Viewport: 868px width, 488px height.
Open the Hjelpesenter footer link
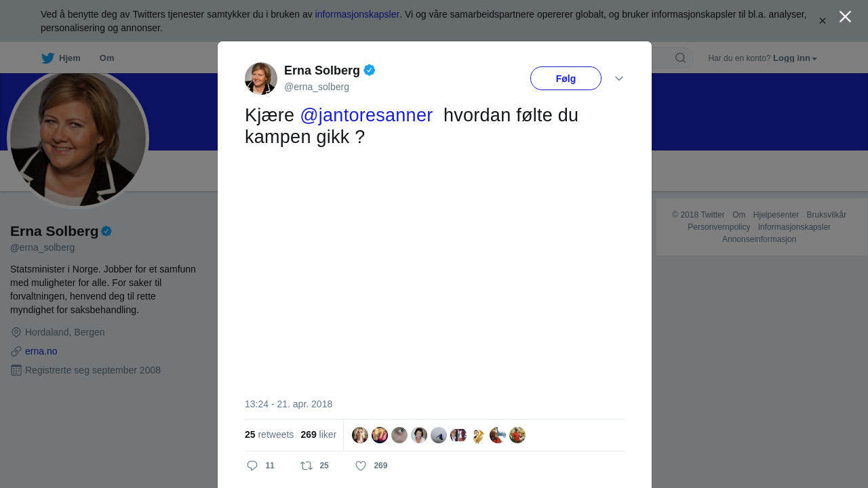coord(776,215)
